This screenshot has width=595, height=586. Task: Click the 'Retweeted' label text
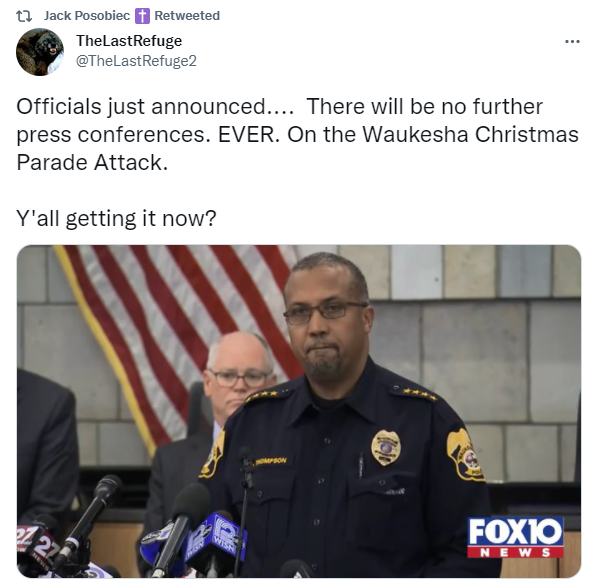click(x=187, y=16)
